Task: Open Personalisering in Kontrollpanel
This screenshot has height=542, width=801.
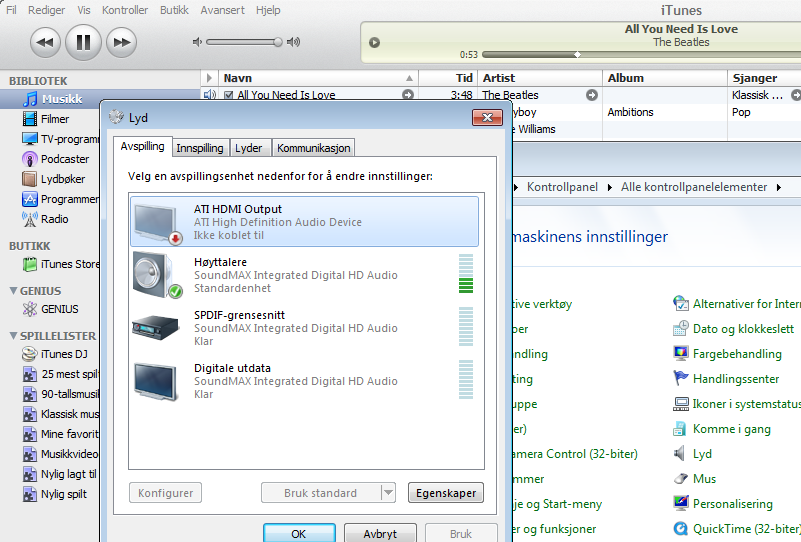Action: coord(723,504)
